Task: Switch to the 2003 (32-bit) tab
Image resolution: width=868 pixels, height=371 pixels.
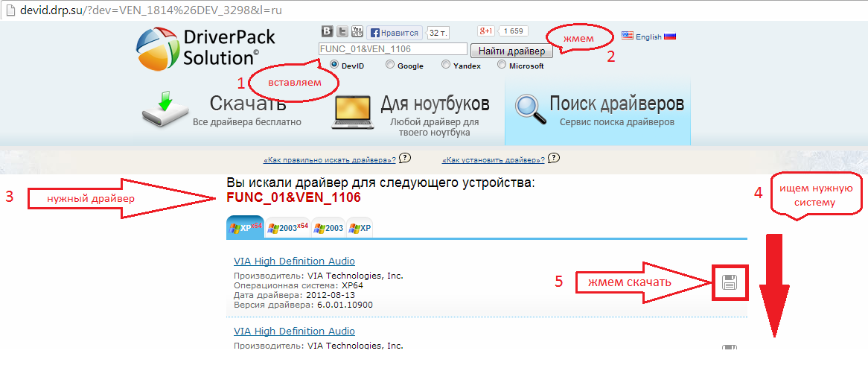Action: pos(328,227)
